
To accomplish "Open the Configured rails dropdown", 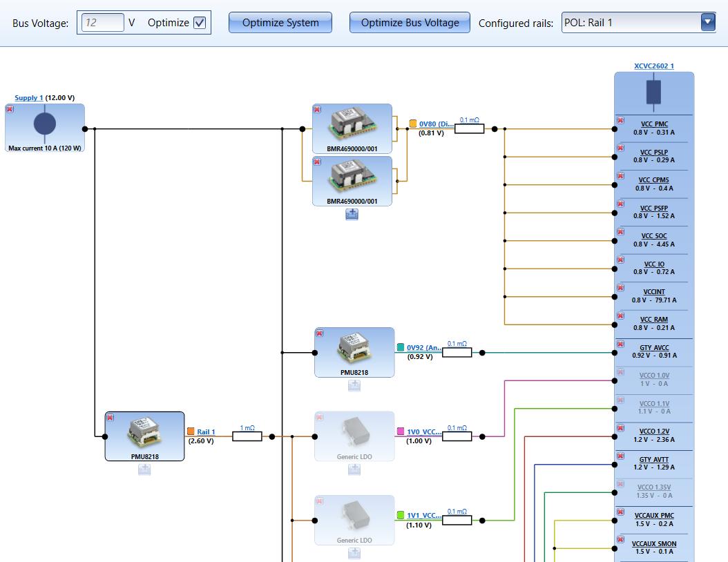I will 707,23.
